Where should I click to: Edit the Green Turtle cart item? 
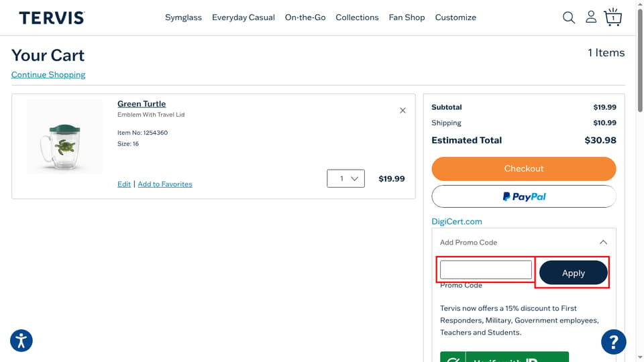(124, 184)
